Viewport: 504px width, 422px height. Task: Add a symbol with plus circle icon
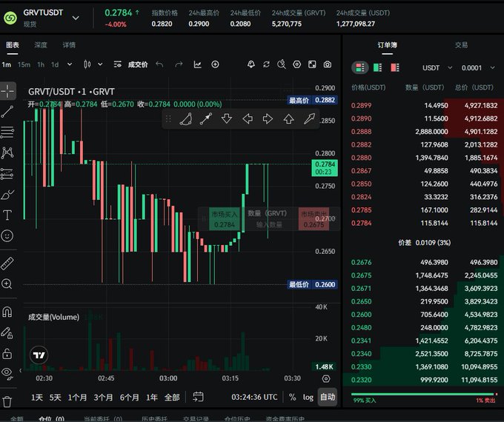click(x=216, y=64)
